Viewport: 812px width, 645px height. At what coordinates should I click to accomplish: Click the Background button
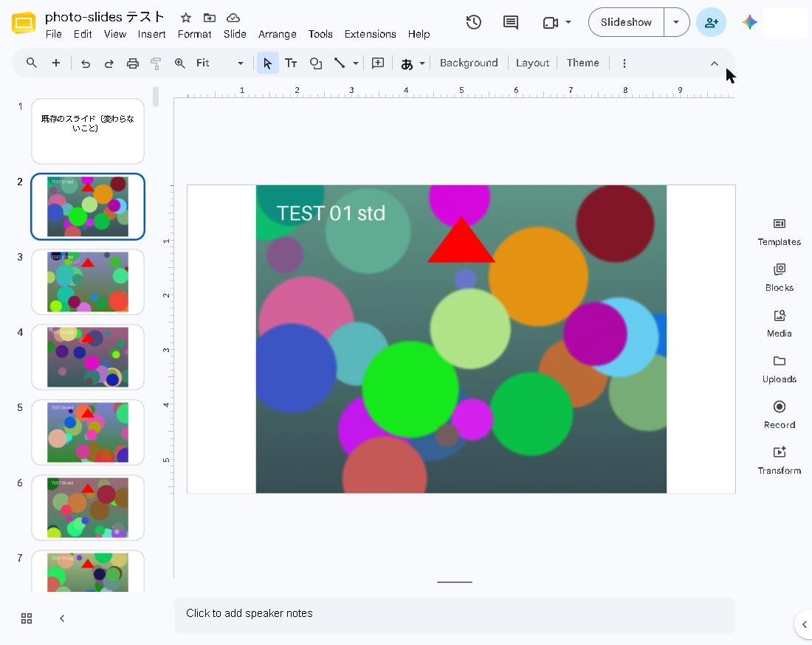469,63
